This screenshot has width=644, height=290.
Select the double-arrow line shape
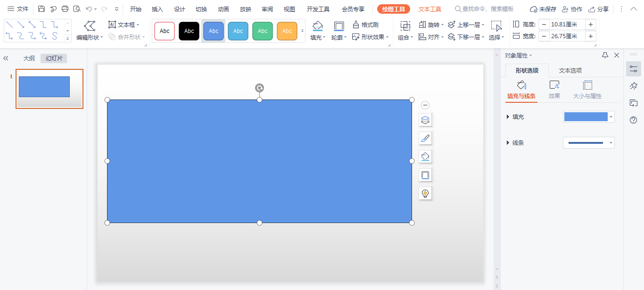click(32, 25)
